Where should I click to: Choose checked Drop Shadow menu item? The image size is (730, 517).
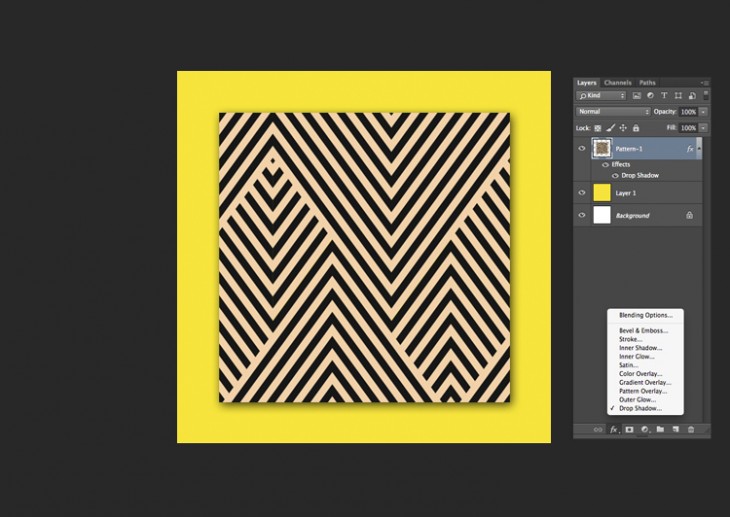click(645, 408)
